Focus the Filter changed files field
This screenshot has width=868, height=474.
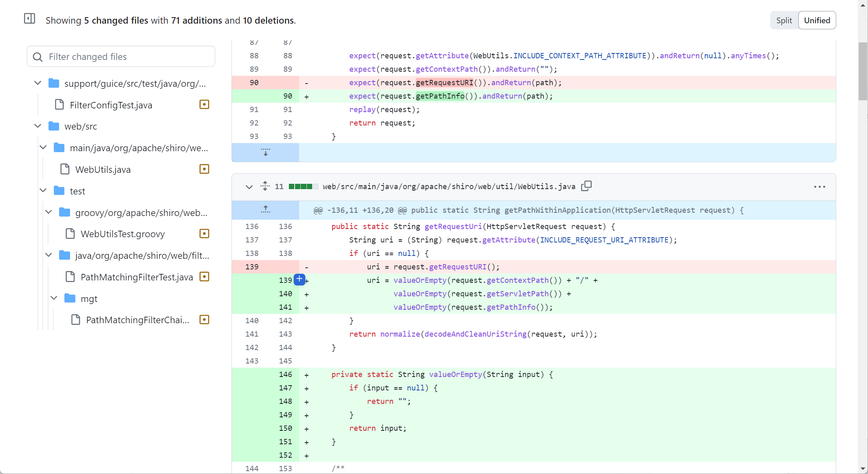coord(121,57)
